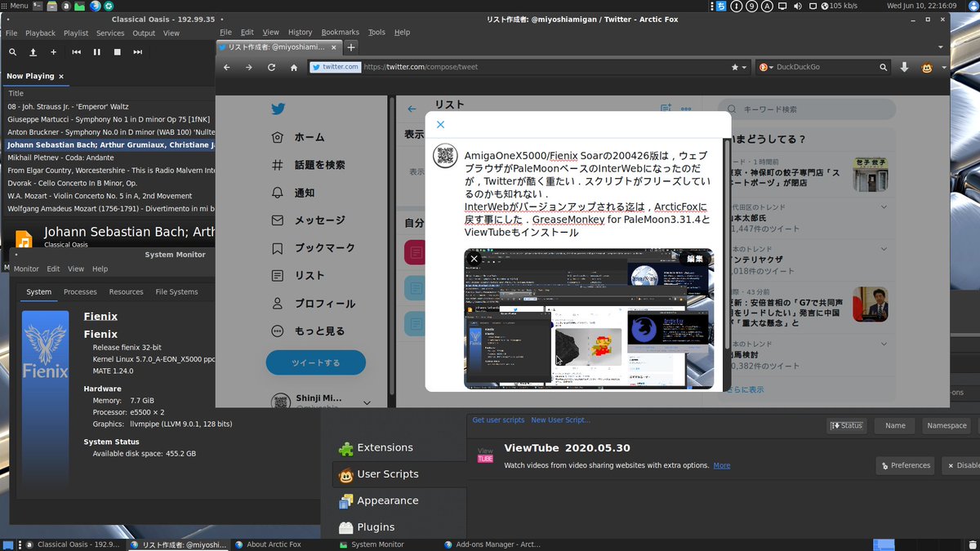Pause playback in the music player
Image resolution: width=980 pixels, height=551 pixels.
97,52
